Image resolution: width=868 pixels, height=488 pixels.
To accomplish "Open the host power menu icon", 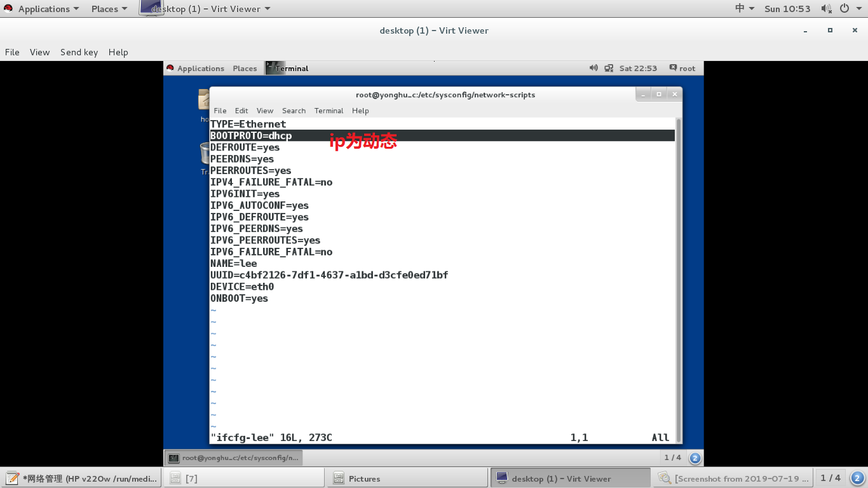I will pos(849,8).
